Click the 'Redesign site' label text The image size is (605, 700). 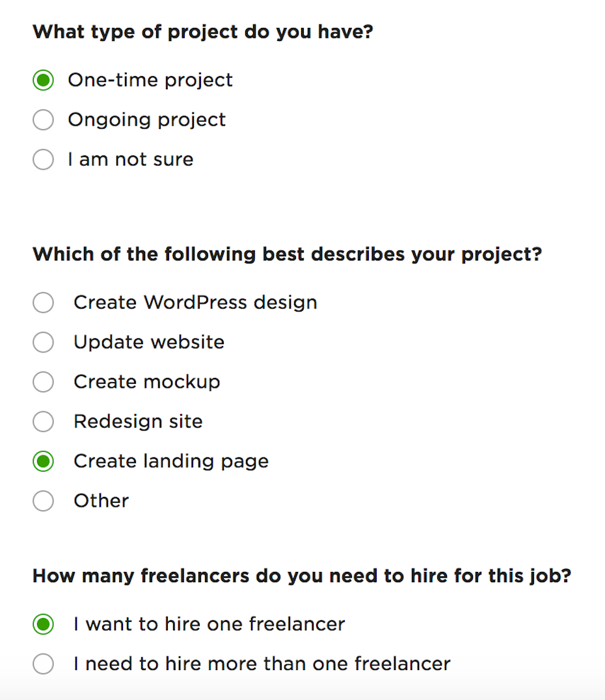[138, 422]
